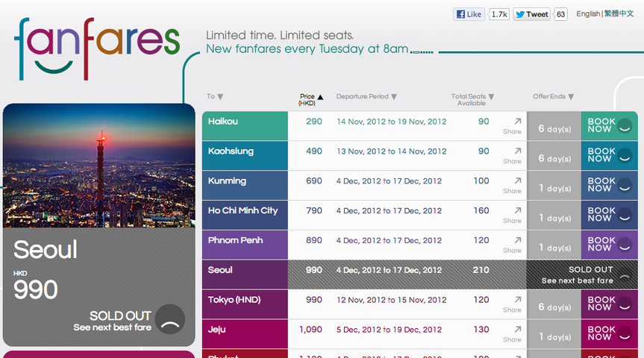Select the Kunming destination cell
This screenshot has height=358, width=644.
(245, 185)
